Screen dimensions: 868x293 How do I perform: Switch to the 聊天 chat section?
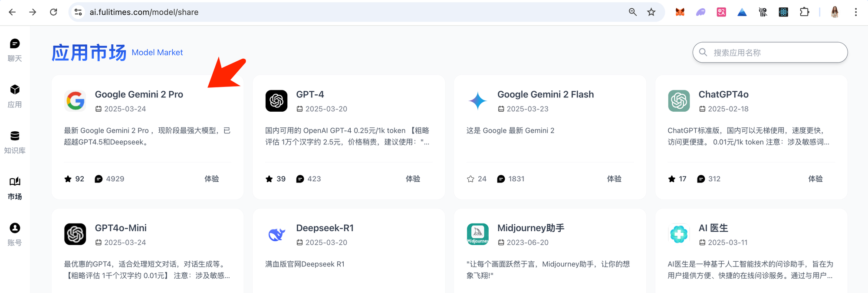pos(15,50)
